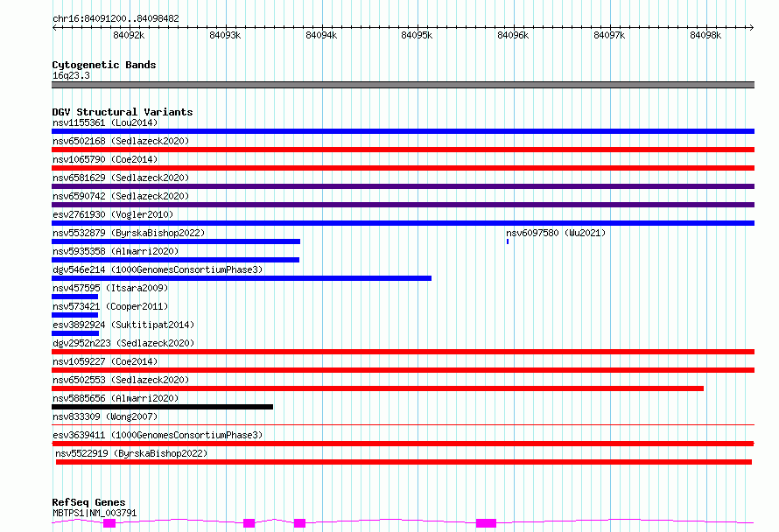Click the red bar under nsv1059227

coord(403,370)
